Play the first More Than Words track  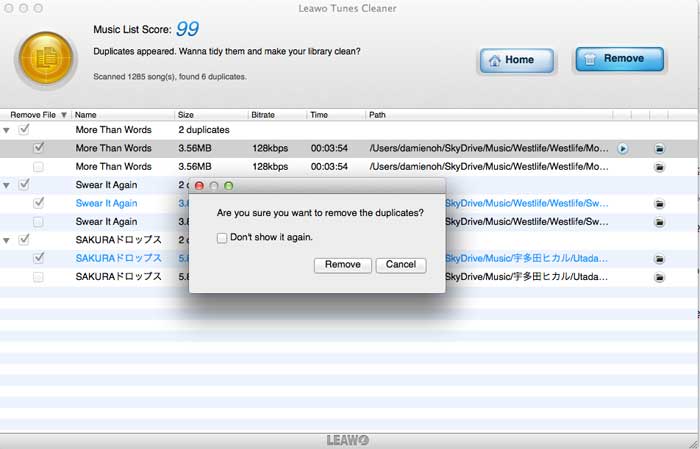[623, 149]
